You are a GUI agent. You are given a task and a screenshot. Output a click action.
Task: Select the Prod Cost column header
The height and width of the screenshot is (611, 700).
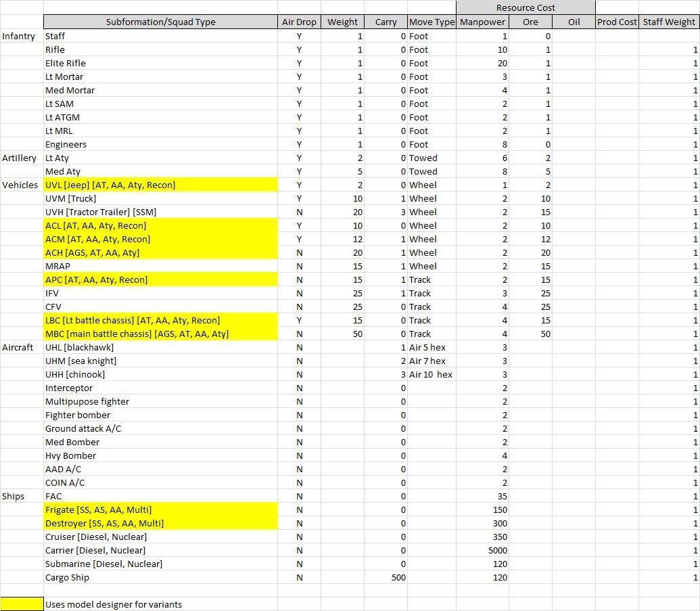click(617, 22)
